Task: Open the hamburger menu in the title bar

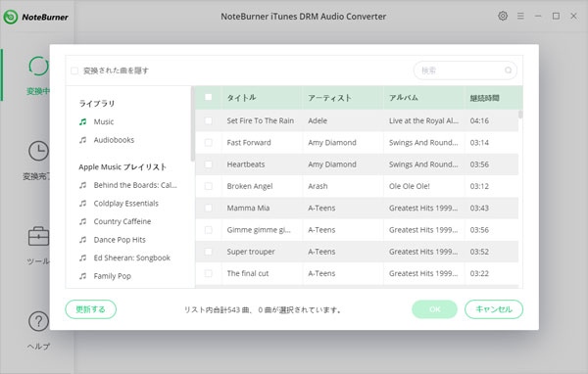Action: tap(520, 16)
